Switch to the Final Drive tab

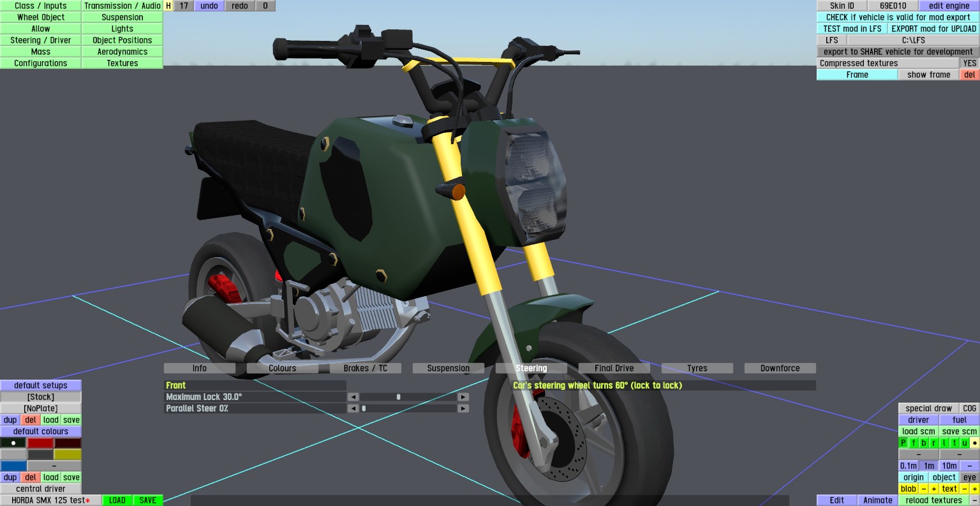pos(614,368)
